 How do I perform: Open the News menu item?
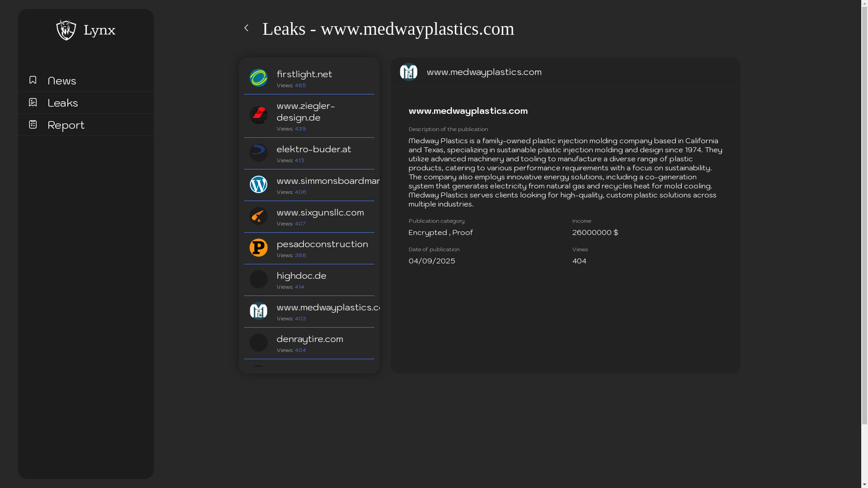tap(62, 81)
